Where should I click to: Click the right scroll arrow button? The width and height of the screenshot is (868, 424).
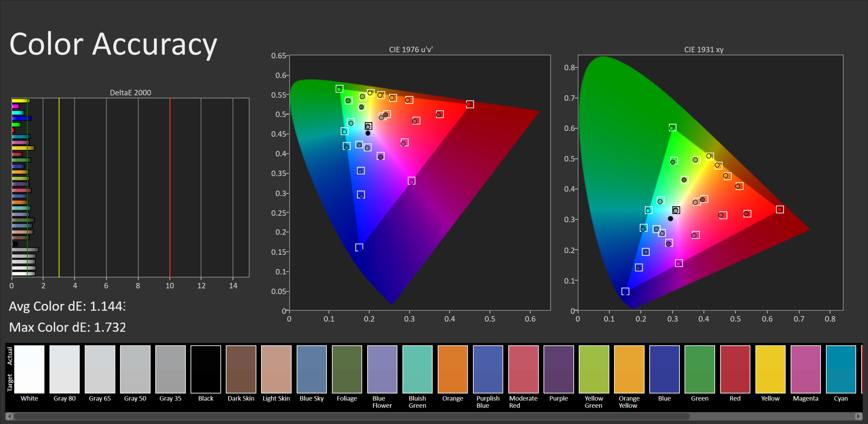859,416
